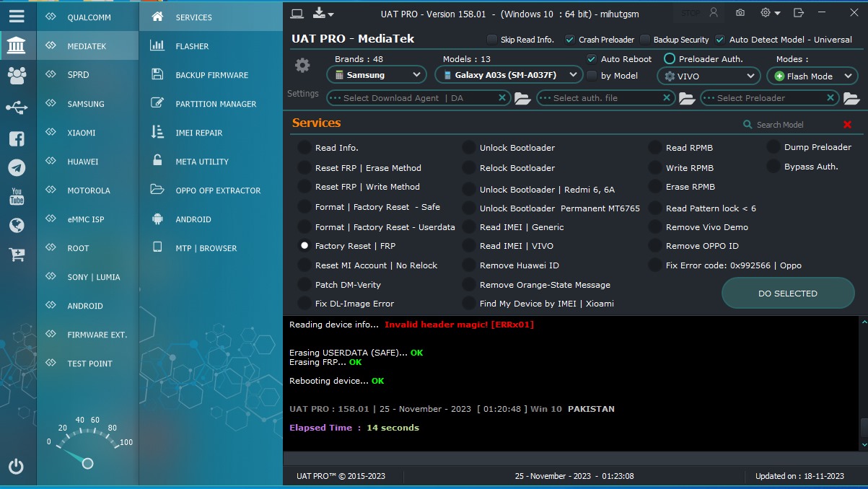This screenshot has height=489, width=868.
Task: Open the hamburger menu icon
Action: point(17,16)
